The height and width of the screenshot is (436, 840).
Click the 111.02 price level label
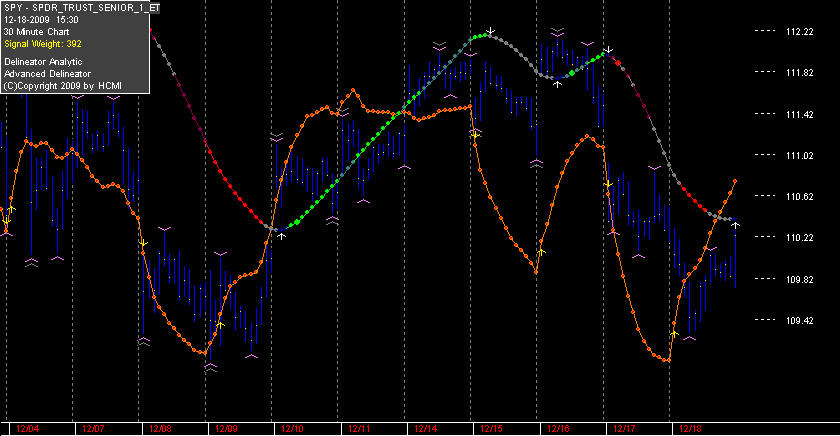(799, 155)
